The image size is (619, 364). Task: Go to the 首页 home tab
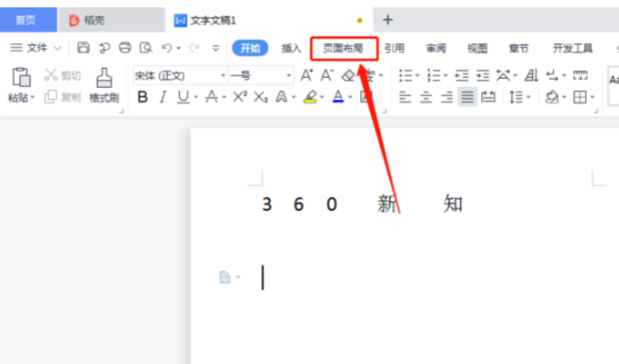[x=28, y=20]
